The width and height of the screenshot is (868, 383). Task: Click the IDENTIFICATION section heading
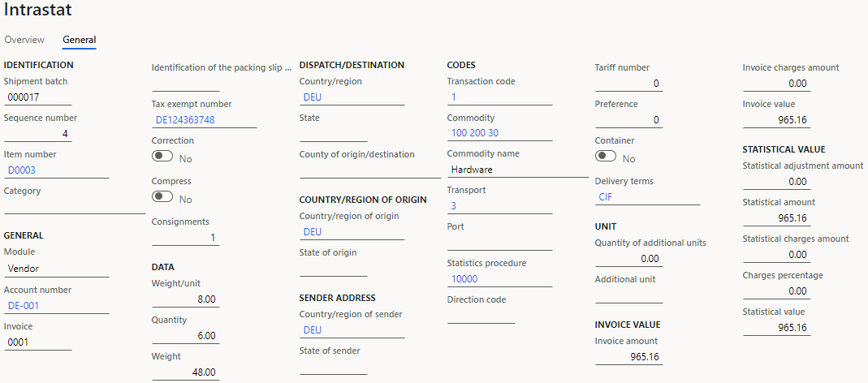point(39,65)
